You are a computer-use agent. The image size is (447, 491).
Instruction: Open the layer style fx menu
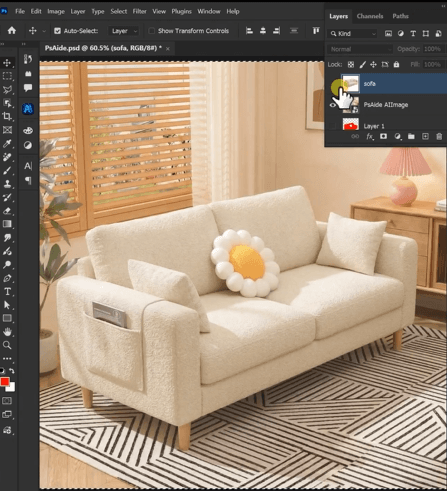click(370, 136)
